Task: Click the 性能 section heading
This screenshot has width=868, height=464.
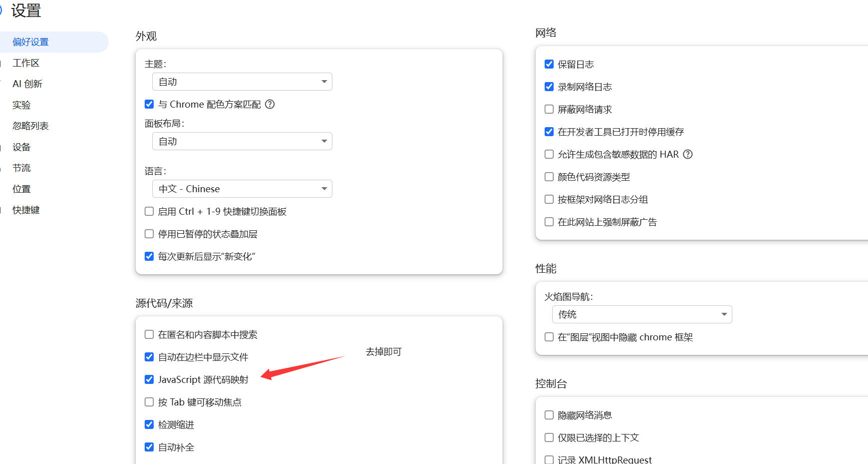Action: [x=546, y=269]
